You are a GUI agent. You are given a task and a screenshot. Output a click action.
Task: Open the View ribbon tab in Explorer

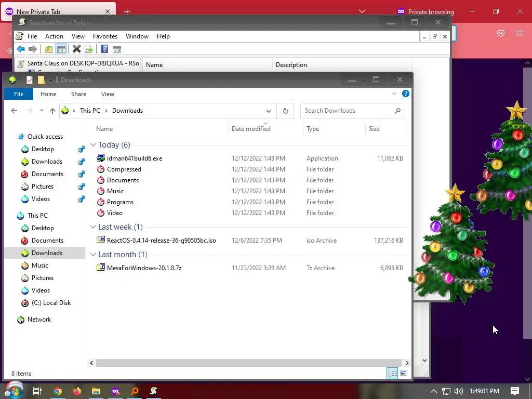pos(108,94)
